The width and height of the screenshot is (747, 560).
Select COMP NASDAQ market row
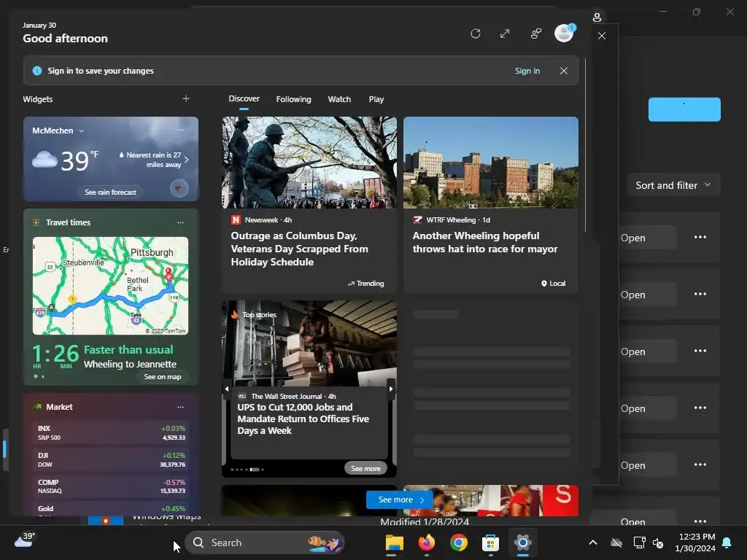(111, 486)
